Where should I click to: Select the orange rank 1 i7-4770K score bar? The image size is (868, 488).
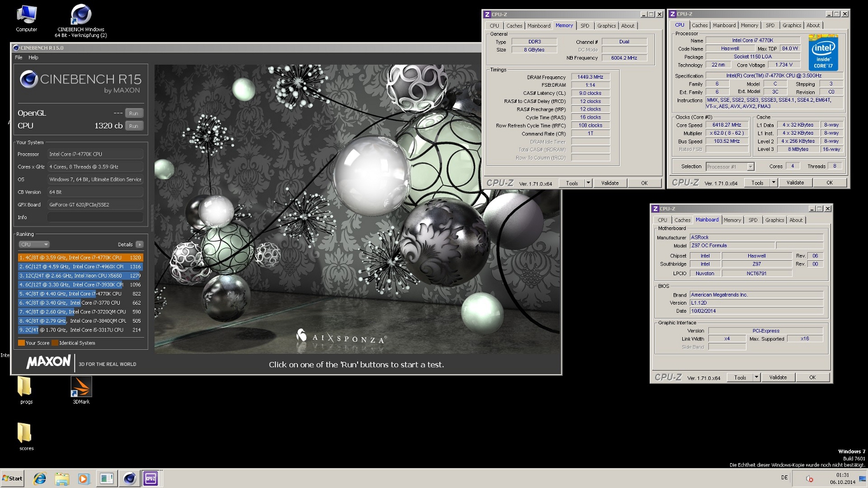(80, 257)
